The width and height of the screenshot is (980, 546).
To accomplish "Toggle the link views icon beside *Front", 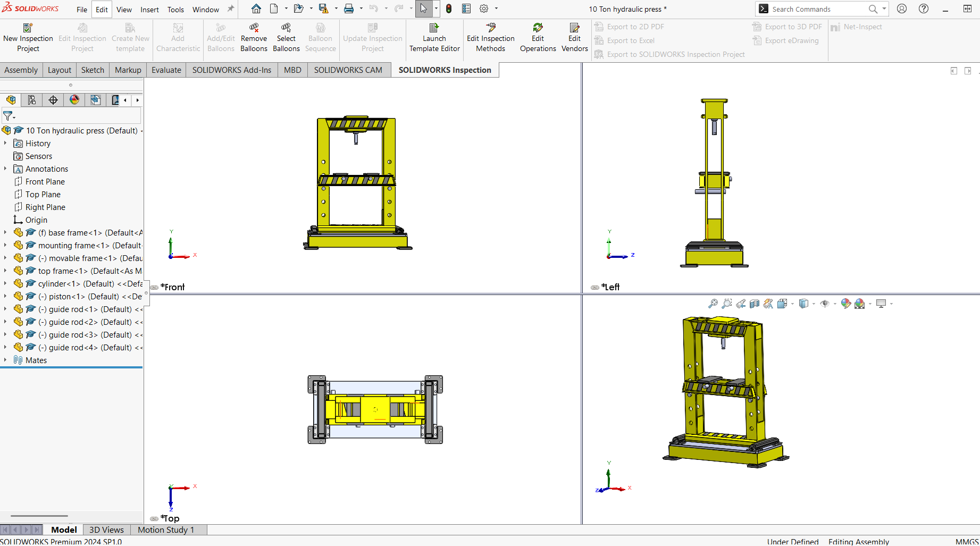I will tap(154, 288).
